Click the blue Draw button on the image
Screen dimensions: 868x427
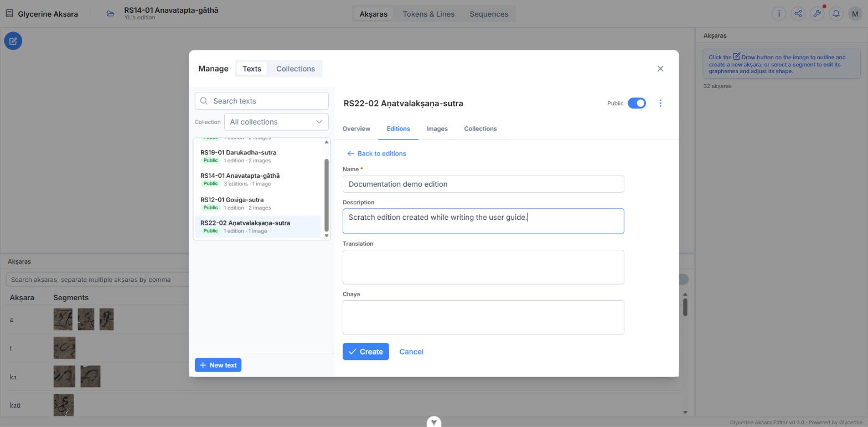13,41
